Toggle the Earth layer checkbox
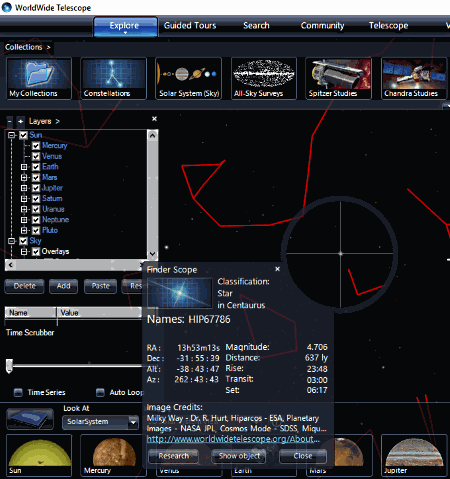This screenshot has width=450, height=479. (36, 167)
